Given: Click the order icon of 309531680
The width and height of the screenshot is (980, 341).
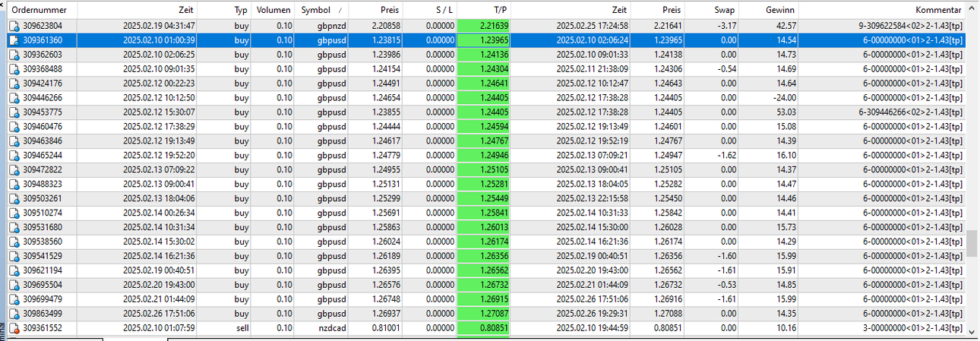Looking at the screenshot, I should point(14,228).
